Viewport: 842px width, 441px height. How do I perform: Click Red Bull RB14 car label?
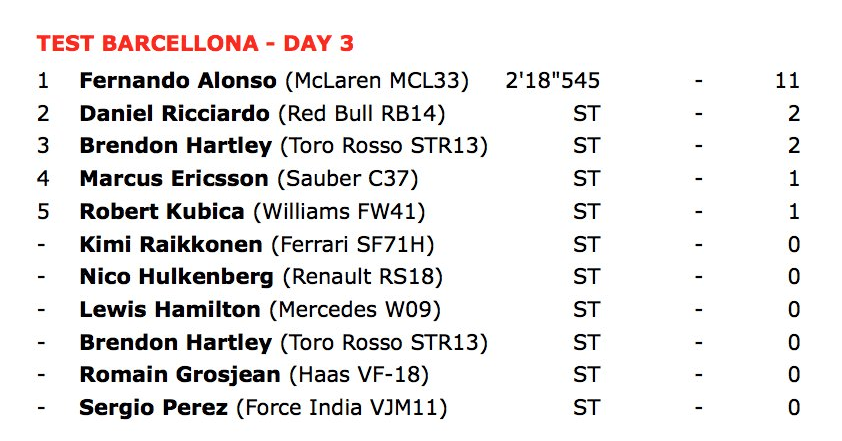coord(362,114)
